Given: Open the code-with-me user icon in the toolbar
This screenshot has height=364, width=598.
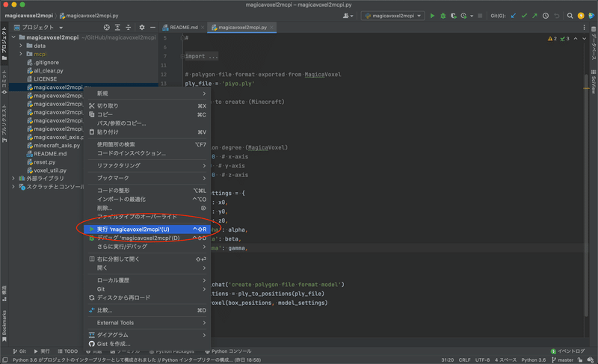Looking at the screenshot, I should tap(348, 16).
